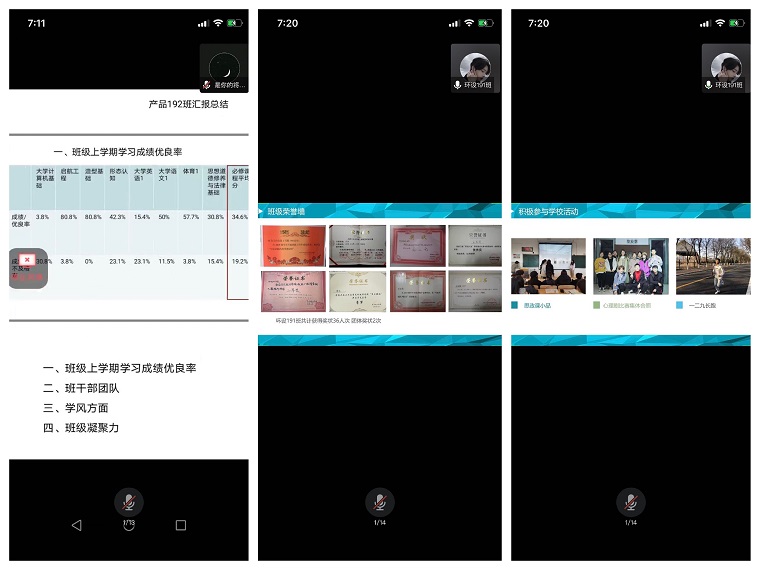Tap 环设191班 speaker avatar in middle screen
Viewport: 760px width, 570px height.
(475, 67)
